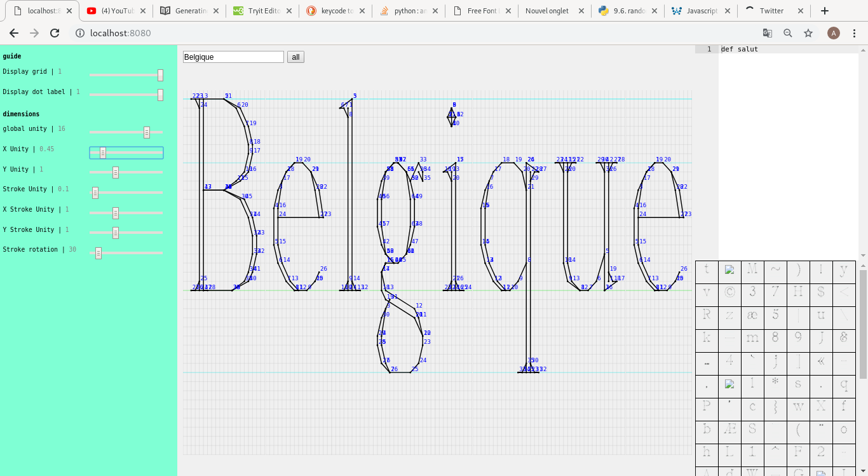
Task: Pick the dollar sign glyph tile
Action: click(821, 293)
